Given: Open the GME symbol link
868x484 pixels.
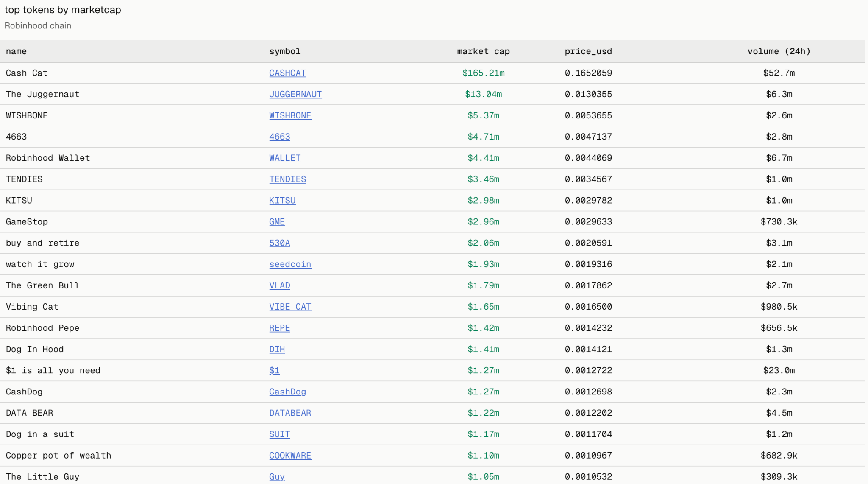Looking at the screenshot, I should point(277,221).
